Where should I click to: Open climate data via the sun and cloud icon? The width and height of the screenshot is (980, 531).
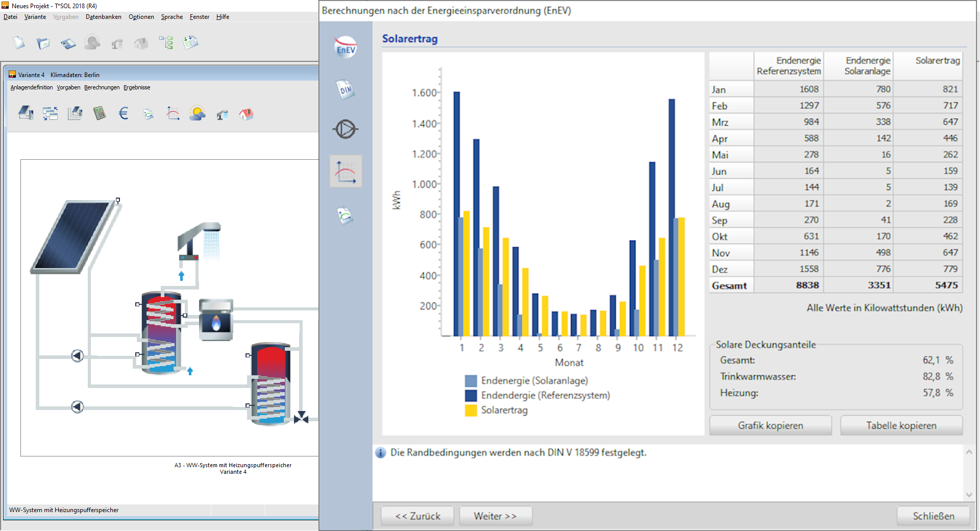click(197, 113)
